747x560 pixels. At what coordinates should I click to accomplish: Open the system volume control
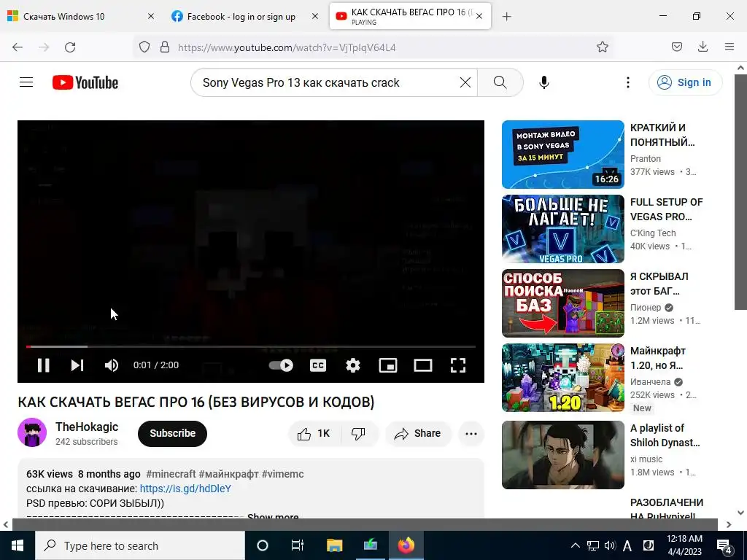point(610,545)
